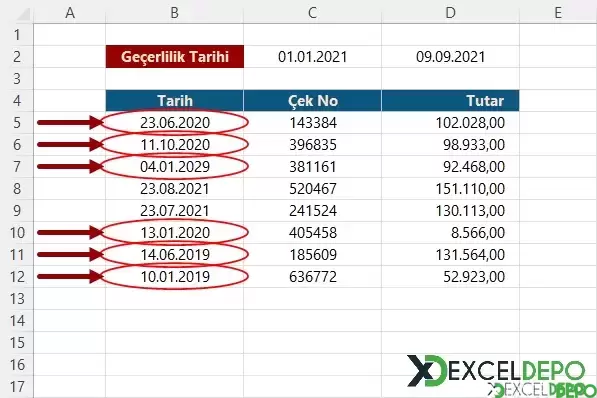Select the column A header
This screenshot has height=398, width=597.
click(x=70, y=13)
